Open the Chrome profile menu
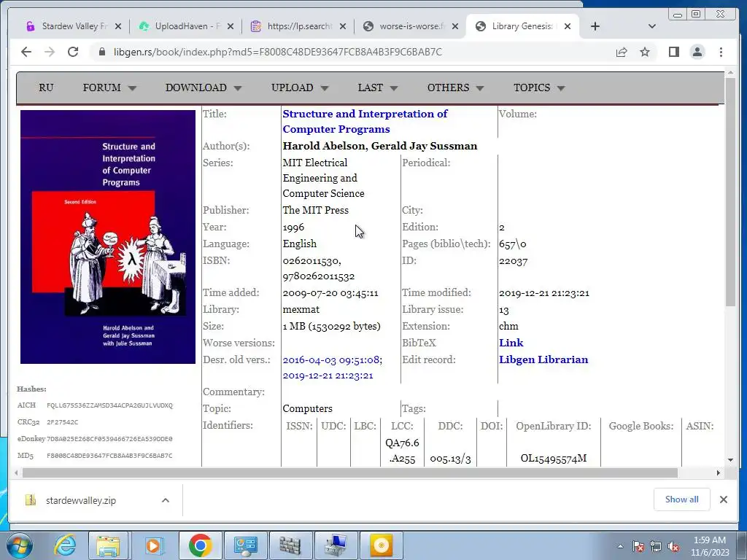 pos(697,52)
